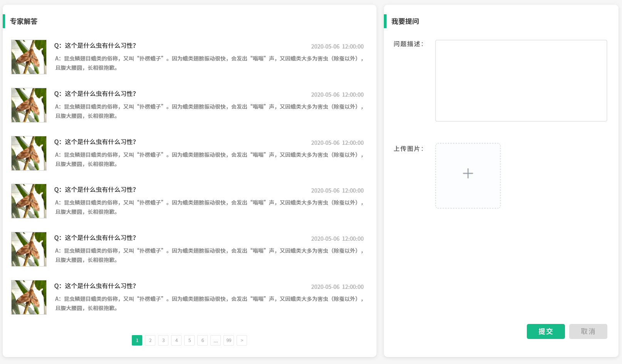Image resolution: width=622 pixels, height=364 pixels.
Task: Open page 5 of expert answers
Action: click(x=190, y=341)
